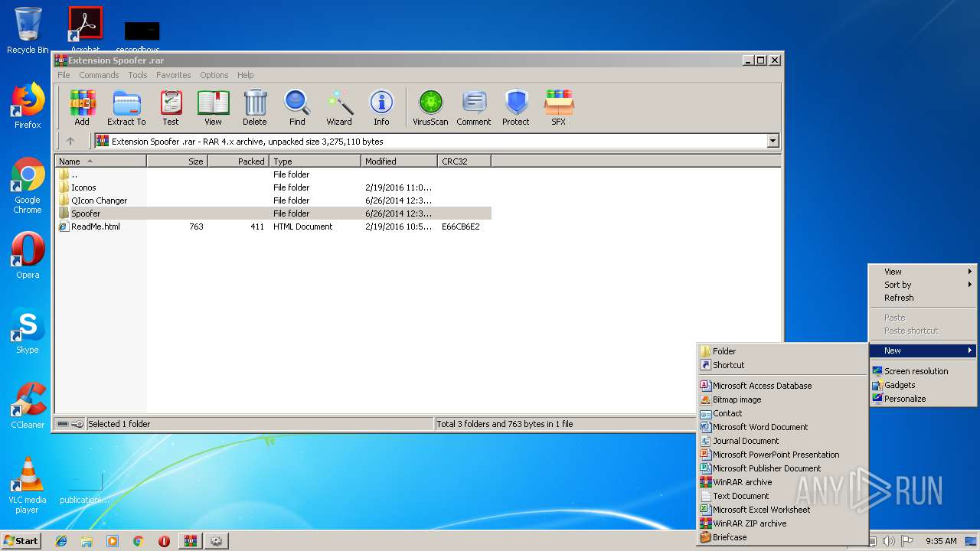Open Internet Explorer from taskbar
Image resolution: width=980 pixels, height=551 pixels.
(61, 541)
